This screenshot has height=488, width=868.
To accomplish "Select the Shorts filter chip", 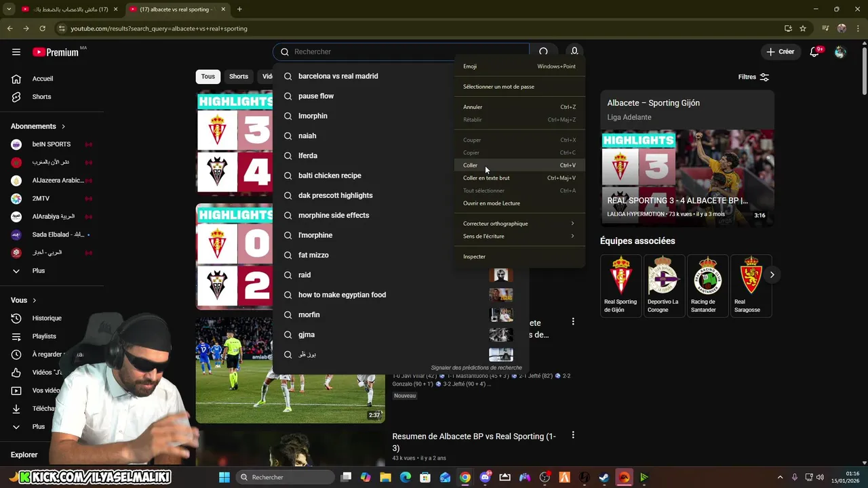I will [x=239, y=77].
